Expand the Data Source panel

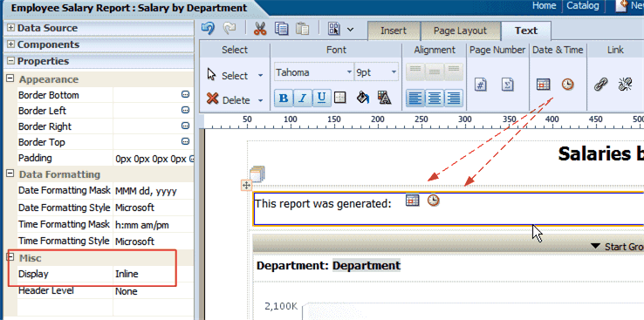(11, 28)
